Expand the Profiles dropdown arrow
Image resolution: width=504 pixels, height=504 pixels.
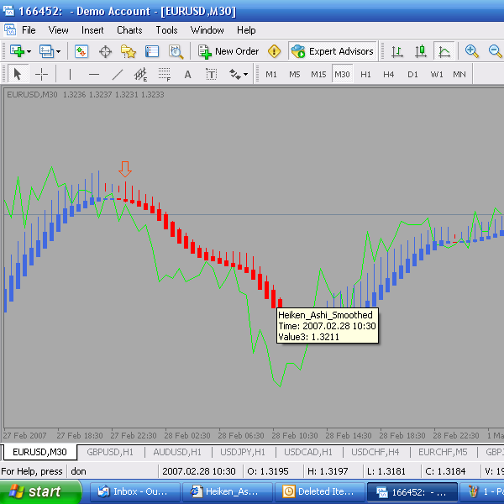click(x=58, y=52)
